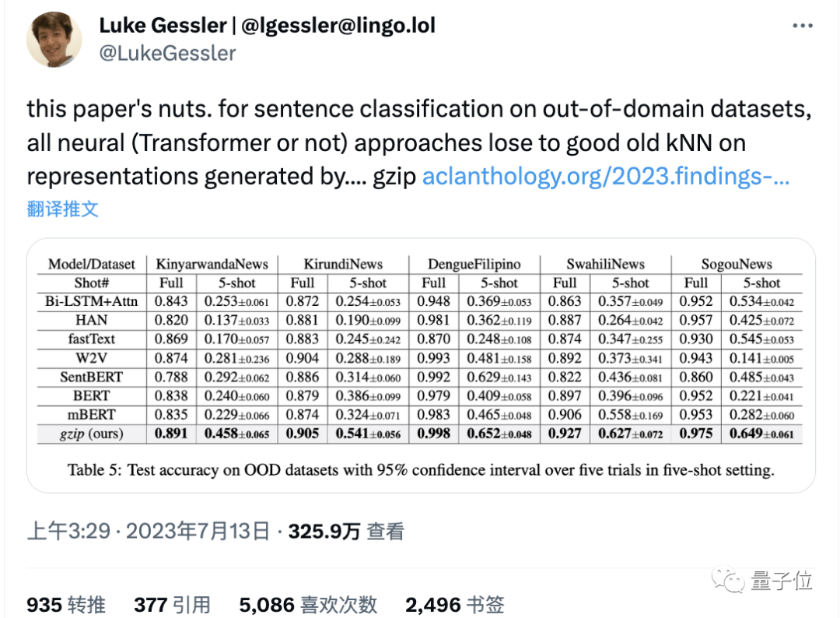This screenshot has width=840, height=618.
Task: Open the aclanthology.org paper link
Action: coord(606,177)
